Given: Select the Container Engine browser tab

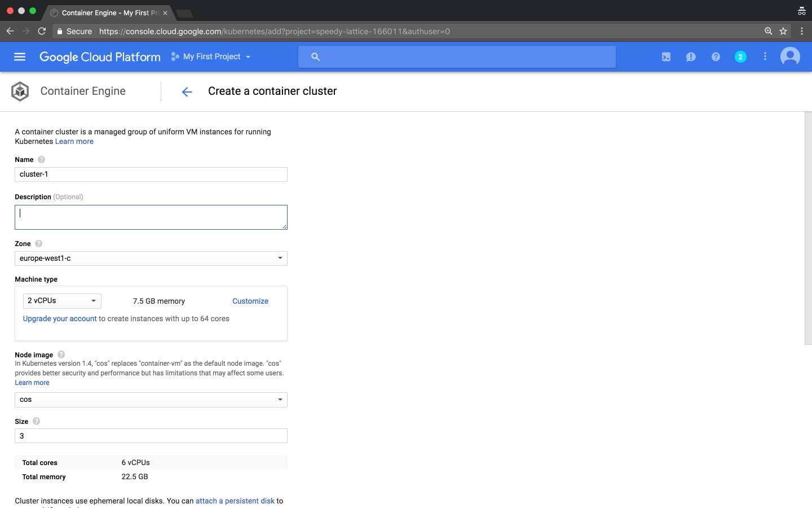Looking at the screenshot, I should click(x=108, y=12).
